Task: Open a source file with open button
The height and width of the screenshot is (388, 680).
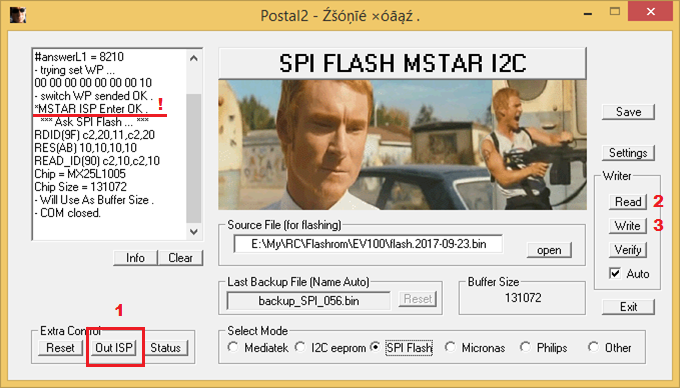Action: (x=549, y=250)
